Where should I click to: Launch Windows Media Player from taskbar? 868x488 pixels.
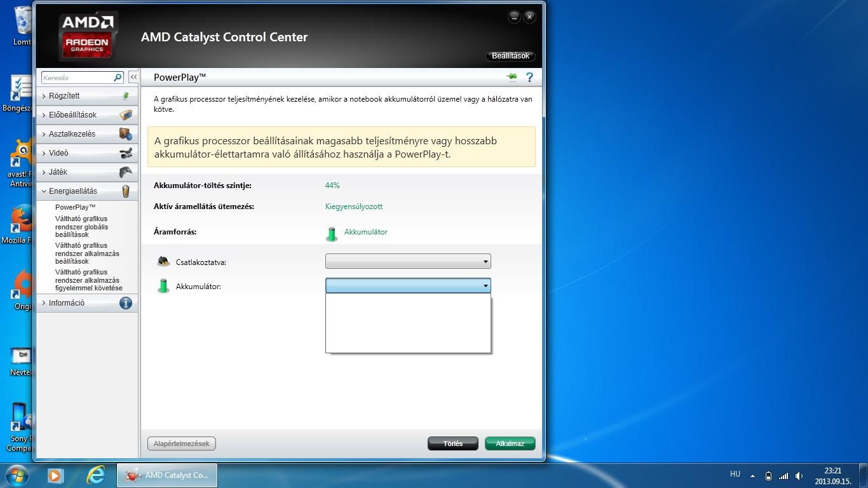(x=55, y=475)
